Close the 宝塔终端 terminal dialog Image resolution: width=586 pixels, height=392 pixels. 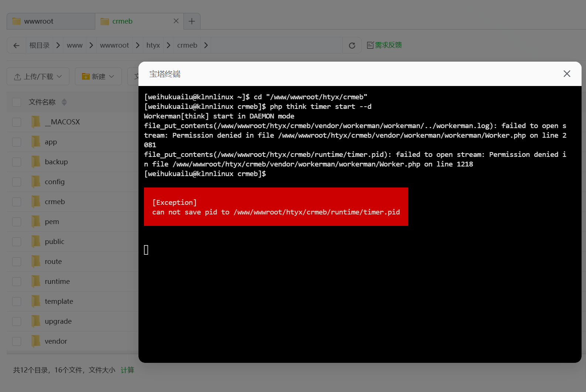[x=567, y=74]
